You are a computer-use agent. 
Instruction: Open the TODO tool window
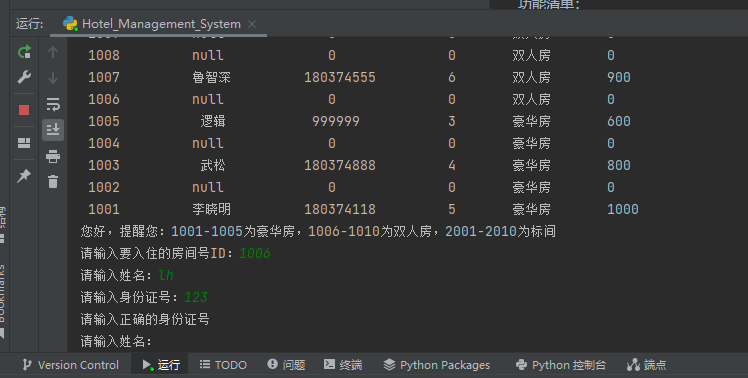click(x=223, y=365)
